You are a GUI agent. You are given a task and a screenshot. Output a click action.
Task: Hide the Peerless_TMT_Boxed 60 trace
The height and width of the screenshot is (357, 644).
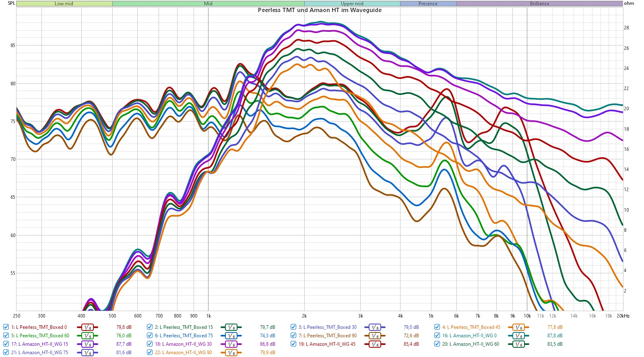click(x=6, y=336)
